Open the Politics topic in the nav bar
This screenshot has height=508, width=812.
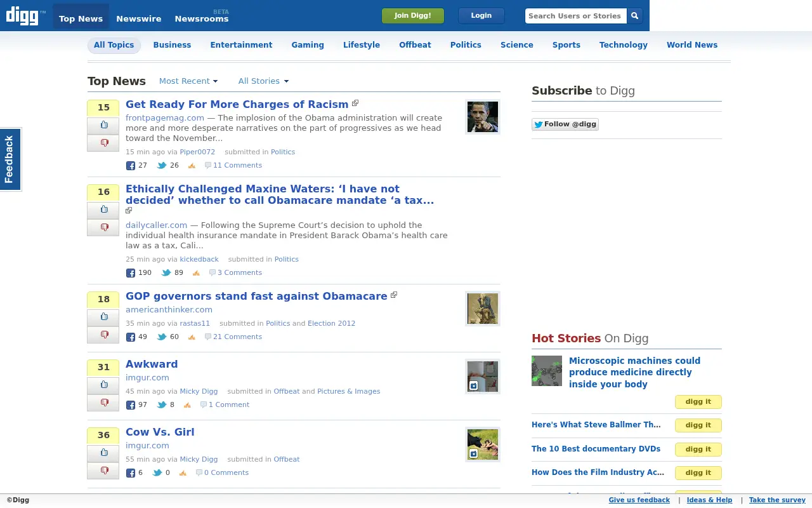click(466, 45)
